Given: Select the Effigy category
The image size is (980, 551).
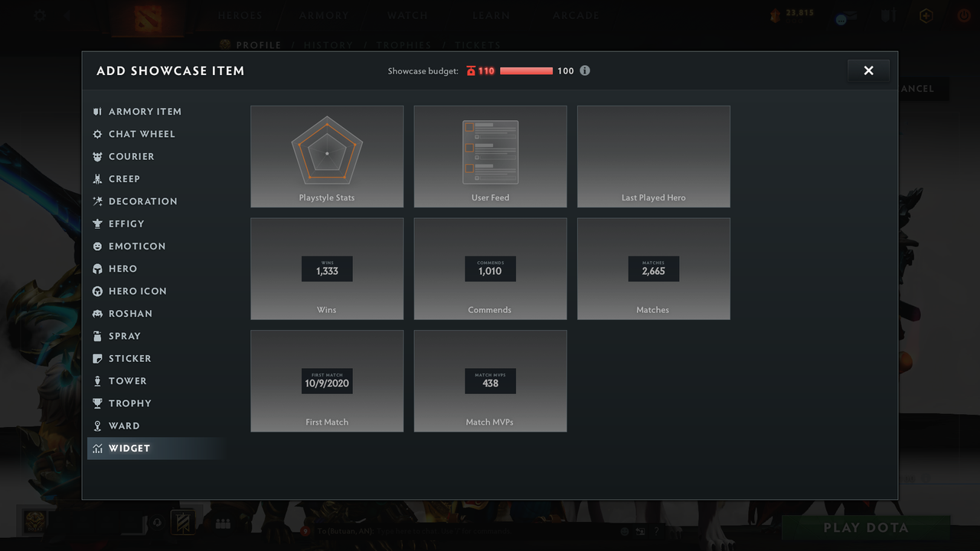Looking at the screenshot, I should click(x=125, y=223).
